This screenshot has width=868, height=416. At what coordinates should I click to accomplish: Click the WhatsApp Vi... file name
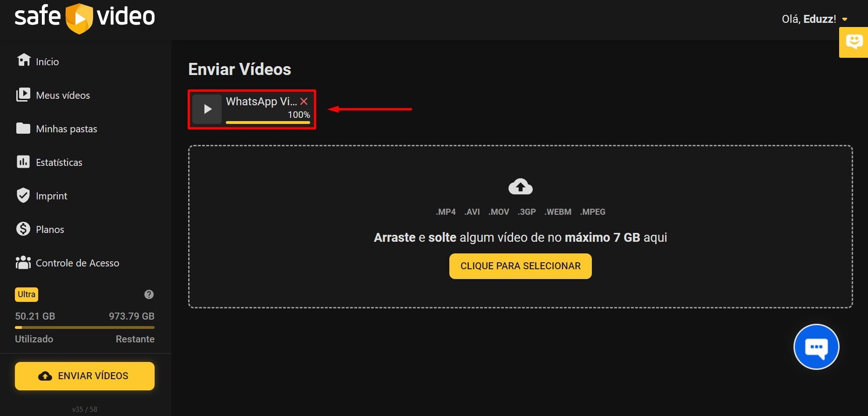(261, 102)
